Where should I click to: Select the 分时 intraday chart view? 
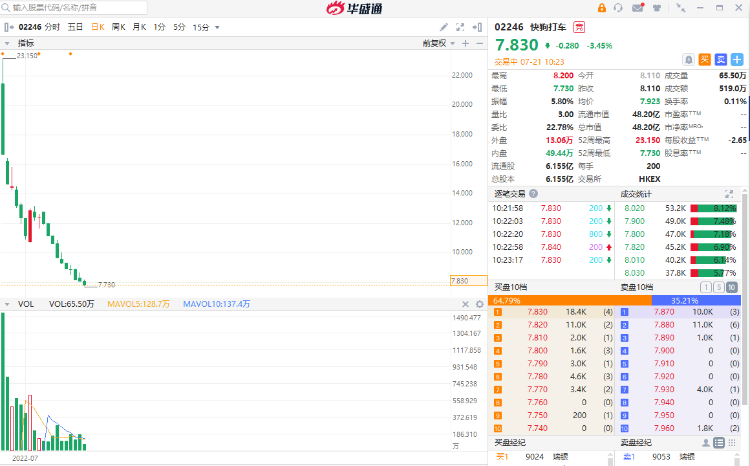pos(51,26)
